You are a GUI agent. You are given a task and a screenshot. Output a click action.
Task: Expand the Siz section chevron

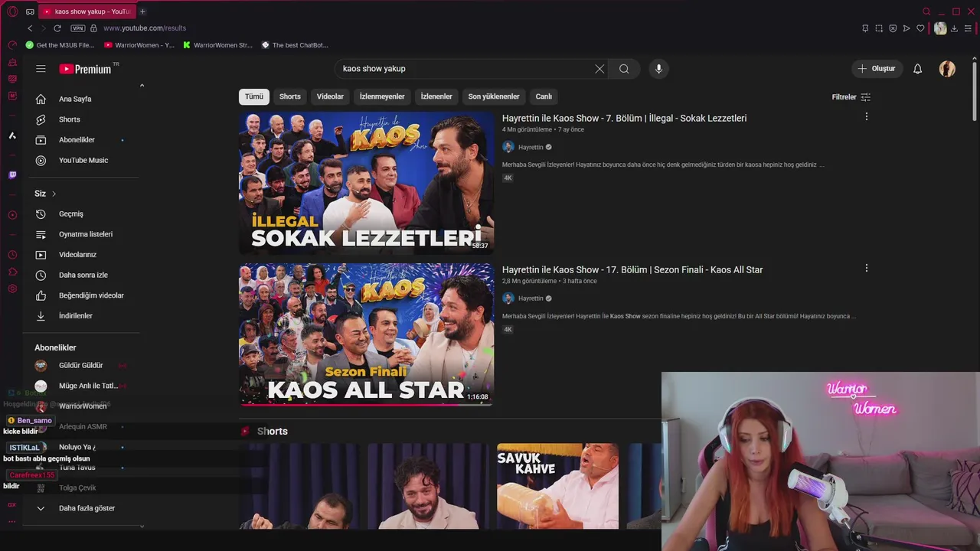tap(54, 194)
